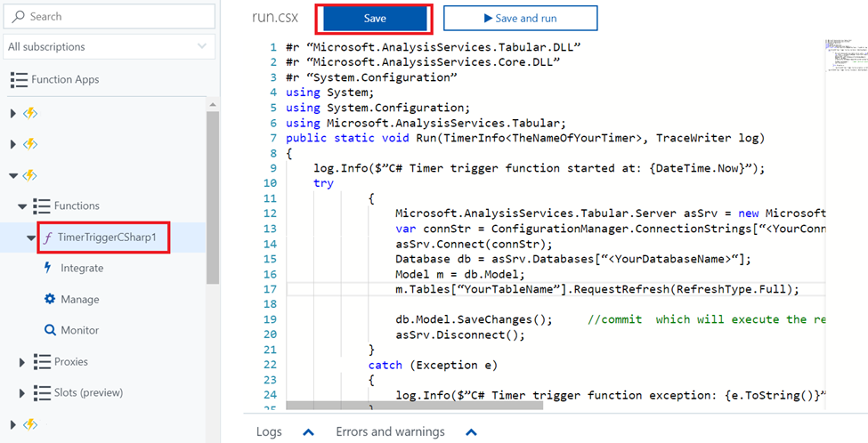Click the bottom function app lightning icon
Viewport: 868px width, 443px height.
pos(30,424)
